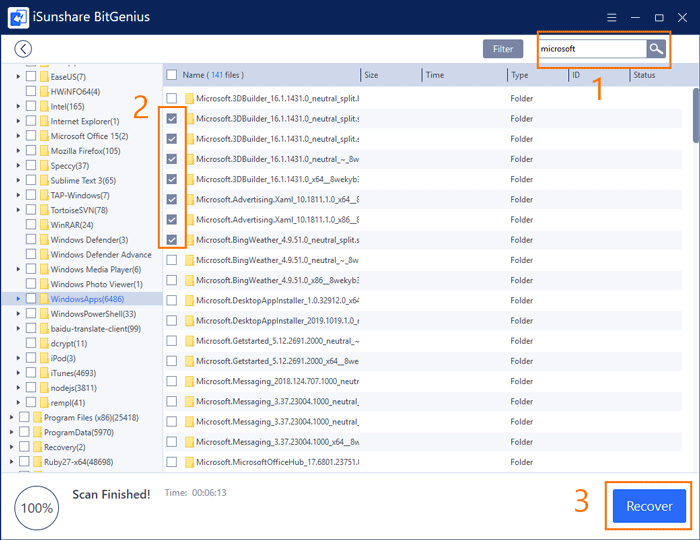Select the rempl(41) tree label

pyautogui.click(x=68, y=403)
